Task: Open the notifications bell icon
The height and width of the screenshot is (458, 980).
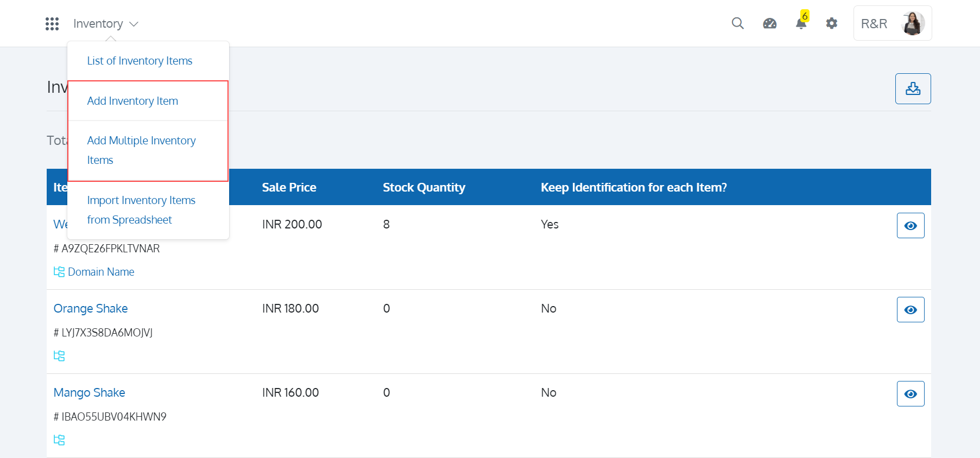Action: pos(801,23)
